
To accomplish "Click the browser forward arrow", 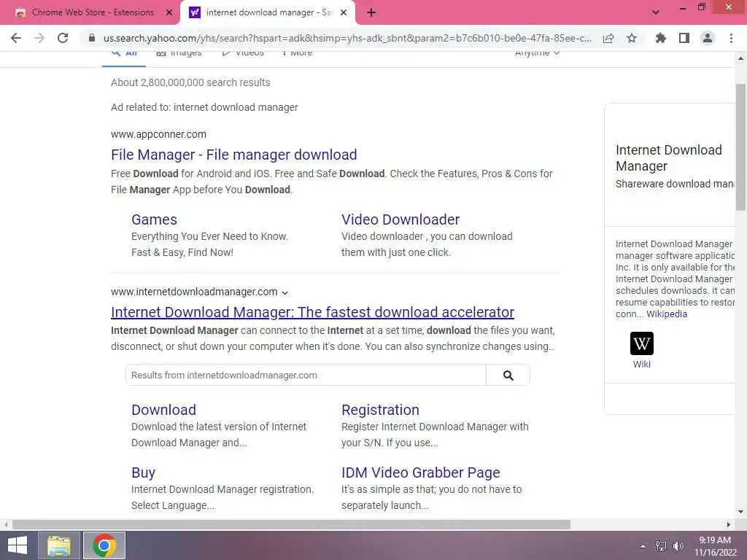I will pos(39,38).
